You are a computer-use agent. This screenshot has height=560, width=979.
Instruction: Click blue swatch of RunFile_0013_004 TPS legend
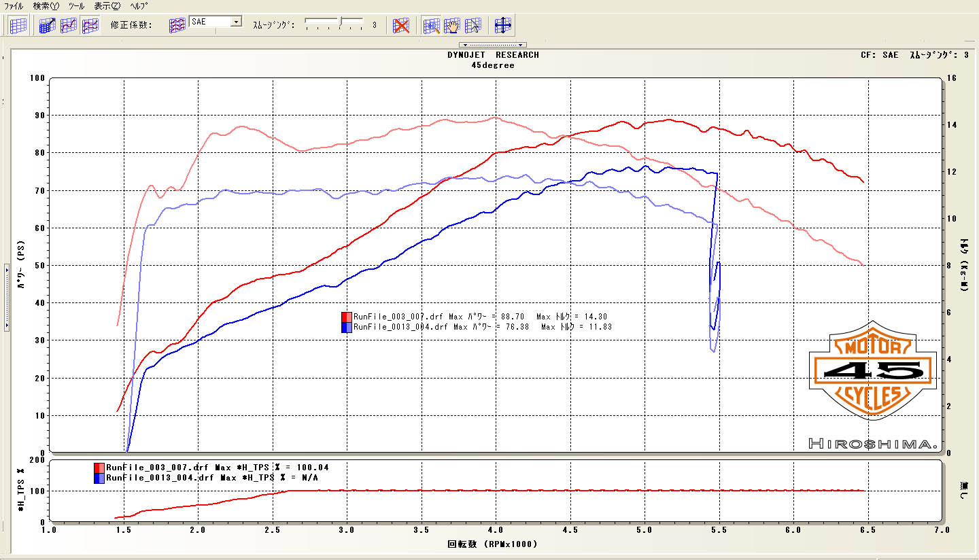pyautogui.click(x=99, y=477)
